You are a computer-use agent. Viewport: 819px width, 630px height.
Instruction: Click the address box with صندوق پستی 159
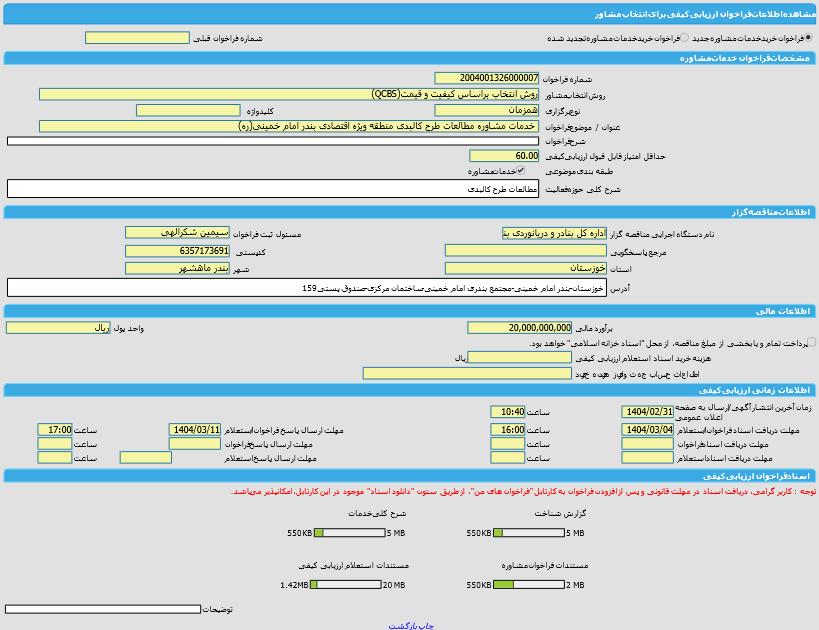(x=307, y=288)
